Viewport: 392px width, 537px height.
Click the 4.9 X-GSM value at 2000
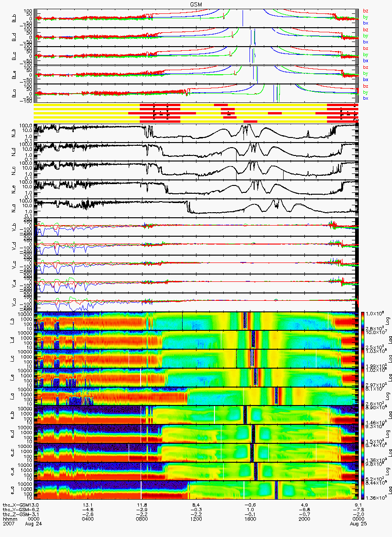point(304,505)
